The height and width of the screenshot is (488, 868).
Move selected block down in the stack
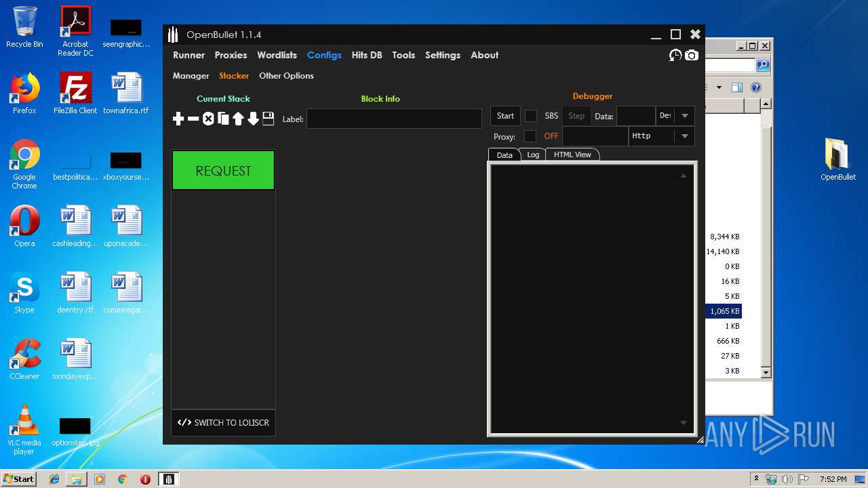coord(253,119)
